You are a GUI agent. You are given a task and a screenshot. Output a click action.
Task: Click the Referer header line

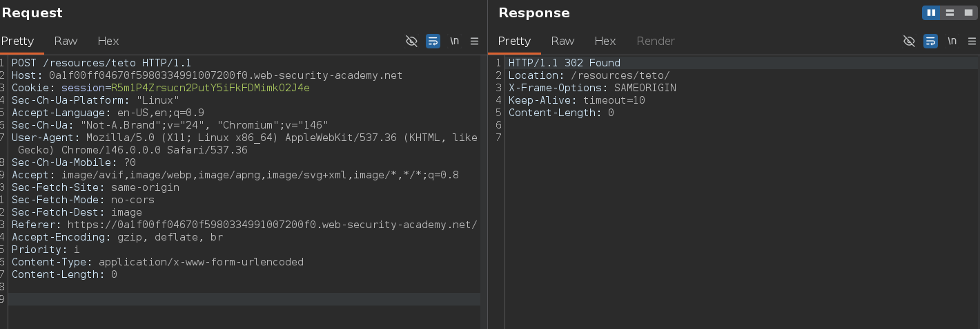click(x=244, y=225)
